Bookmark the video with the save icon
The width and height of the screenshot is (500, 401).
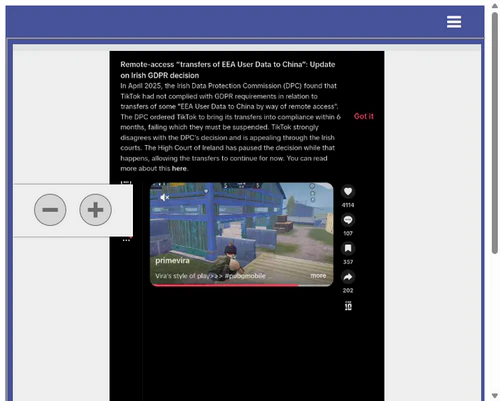[x=348, y=248]
